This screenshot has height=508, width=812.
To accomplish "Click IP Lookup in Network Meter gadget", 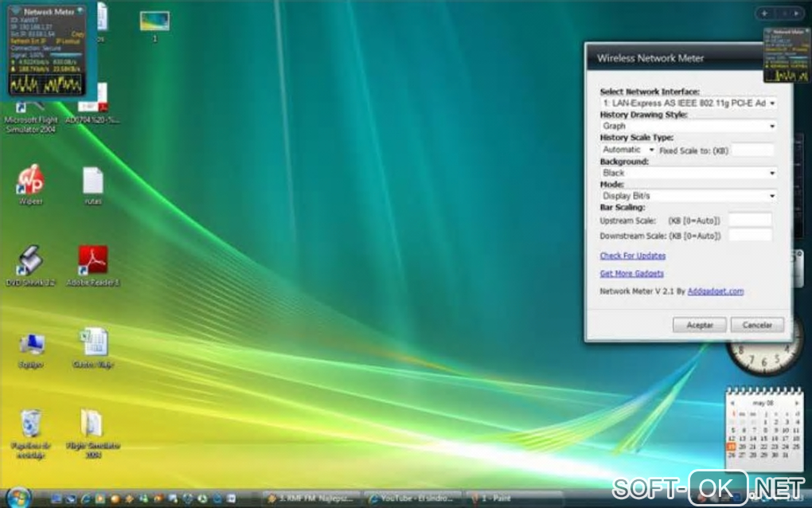I will [x=68, y=41].
